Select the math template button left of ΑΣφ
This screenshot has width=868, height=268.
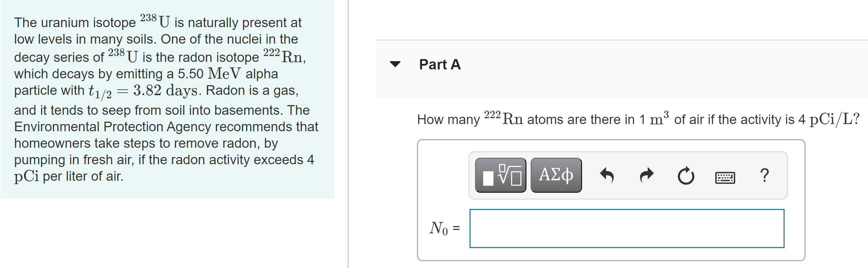(x=501, y=176)
